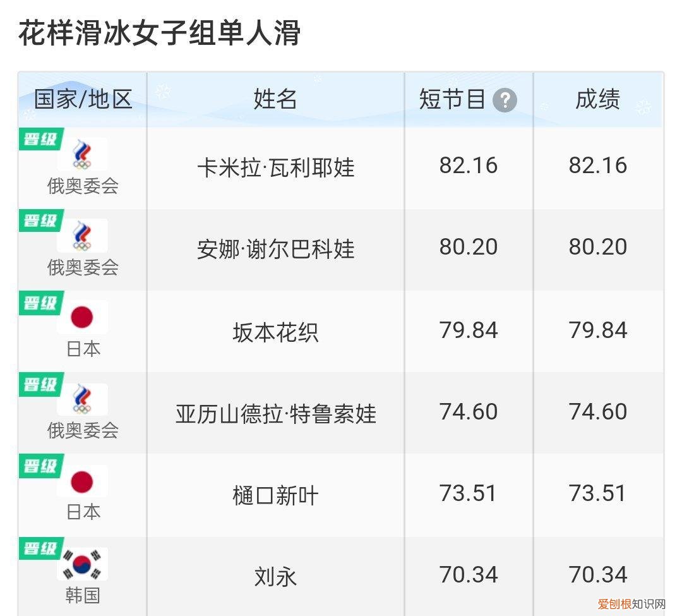Click the ROC flag beside 卡米拉·瓦利耶娃
The image size is (682, 616).
[x=83, y=153]
